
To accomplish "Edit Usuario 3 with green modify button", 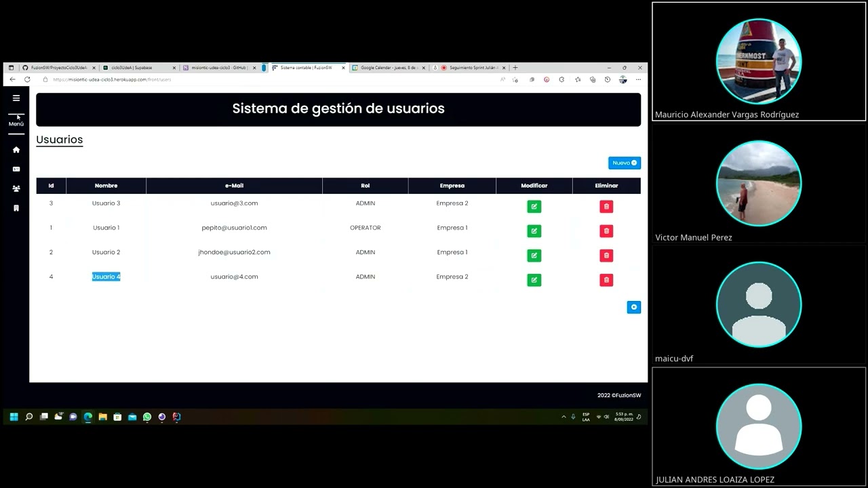I will 534,206.
